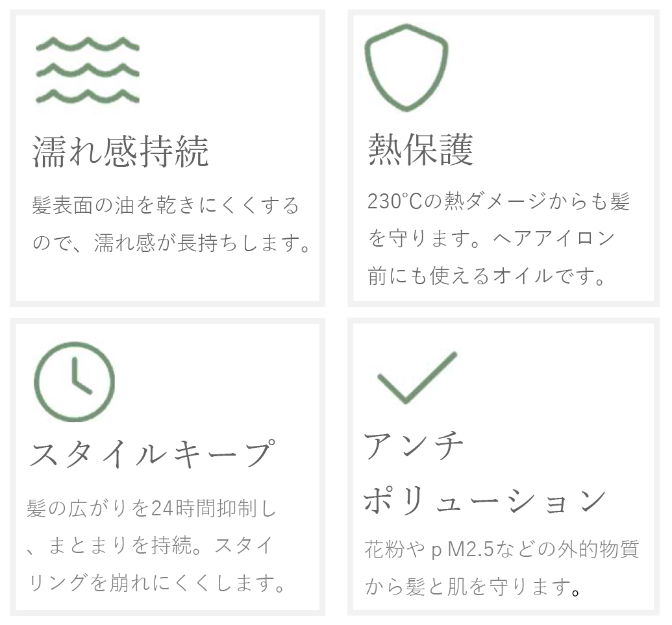Screen dimensions: 672x625
Task: Click the 髪表面の油を乾きにくくする text line
Action: 166,205
